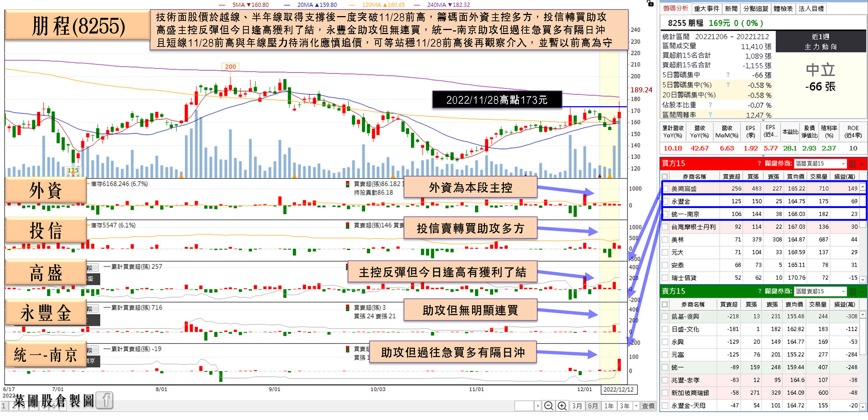Click the 查價 button
Image resolution: width=868 pixels, height=420 pixels.
pyautogui.click(x=648, y=406)
